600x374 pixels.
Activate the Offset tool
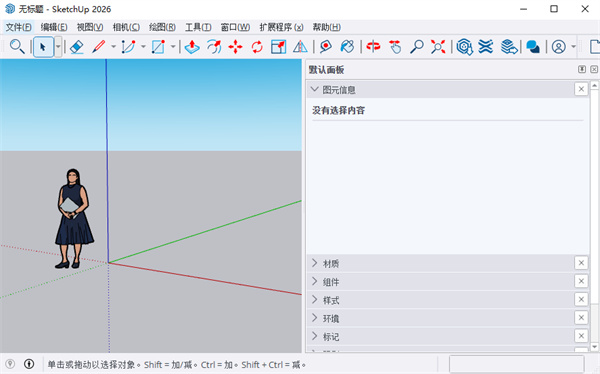(x=214, y=47)
